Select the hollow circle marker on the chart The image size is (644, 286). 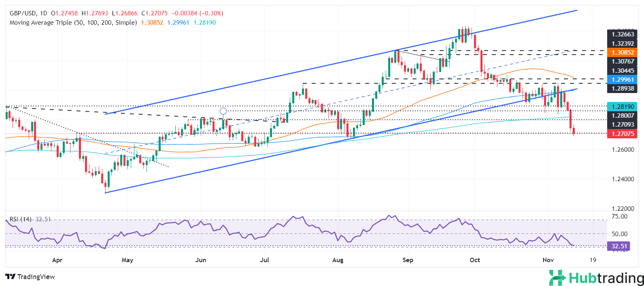223,111
